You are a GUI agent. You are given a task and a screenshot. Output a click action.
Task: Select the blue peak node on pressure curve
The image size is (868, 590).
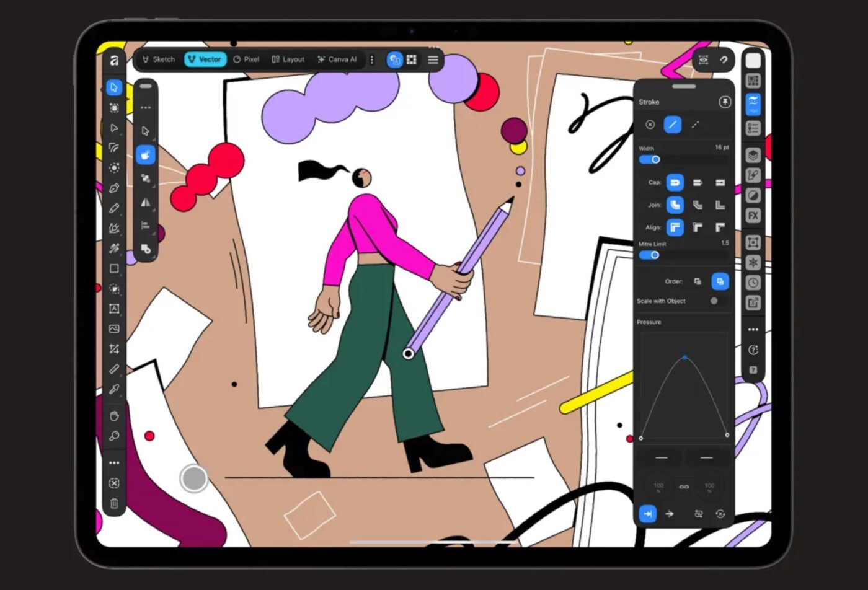pos(684,358)
